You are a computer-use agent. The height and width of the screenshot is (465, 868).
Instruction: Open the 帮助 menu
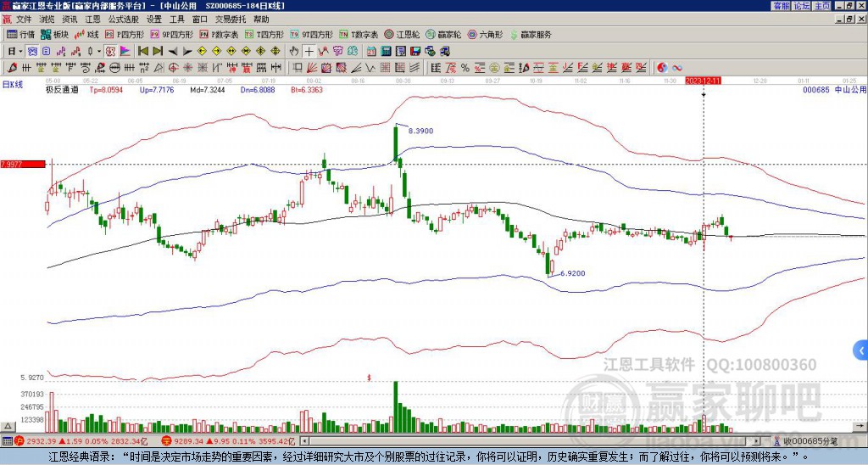[x=261, y=20]
